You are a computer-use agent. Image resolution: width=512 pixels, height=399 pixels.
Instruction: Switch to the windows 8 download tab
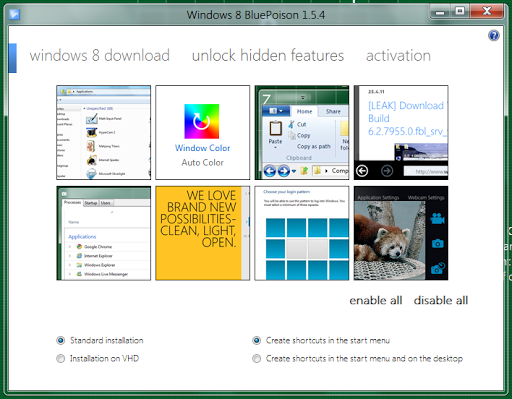(x=100, y=55)
